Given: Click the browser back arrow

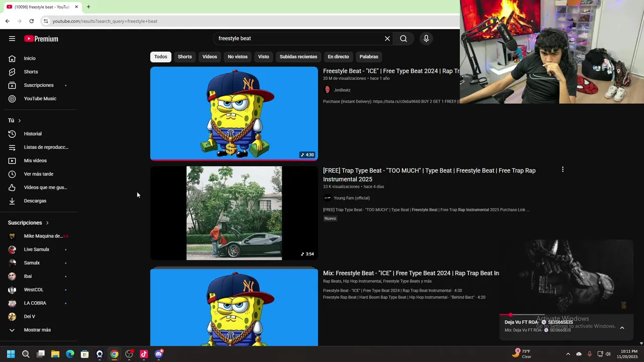Looking at the screenshot, I should point(7,21).
